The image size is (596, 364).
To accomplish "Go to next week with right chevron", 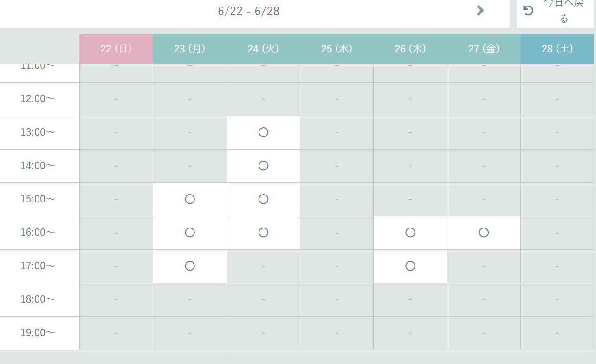I will click(x=480, y=11).
